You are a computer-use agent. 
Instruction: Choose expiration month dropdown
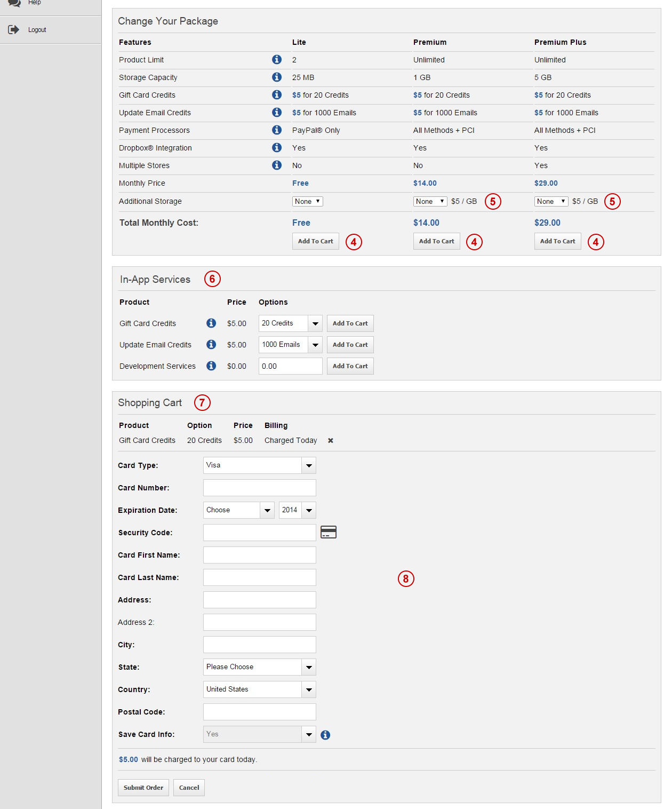(239, 510)
